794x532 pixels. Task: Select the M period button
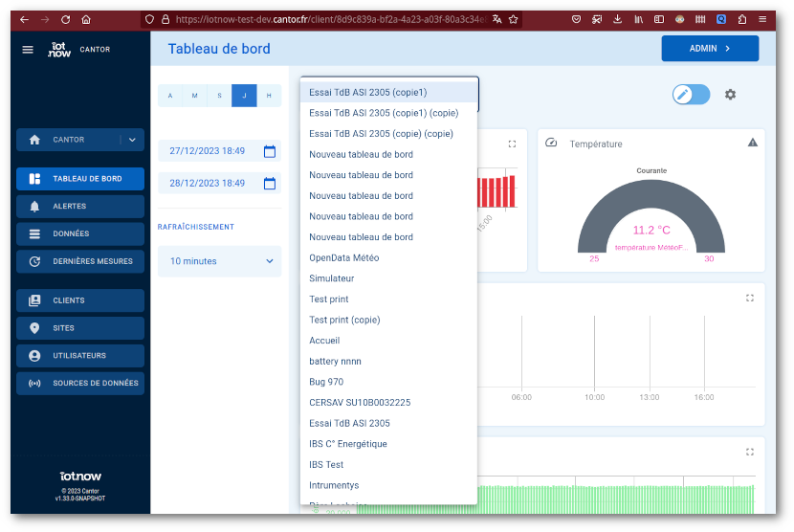tap(195, 96)
